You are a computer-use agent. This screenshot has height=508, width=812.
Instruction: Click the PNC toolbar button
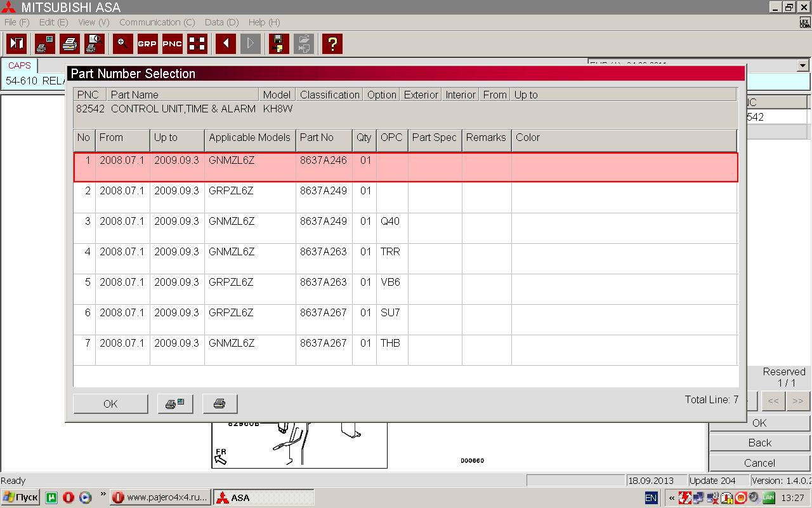click(x=172, y=44)
